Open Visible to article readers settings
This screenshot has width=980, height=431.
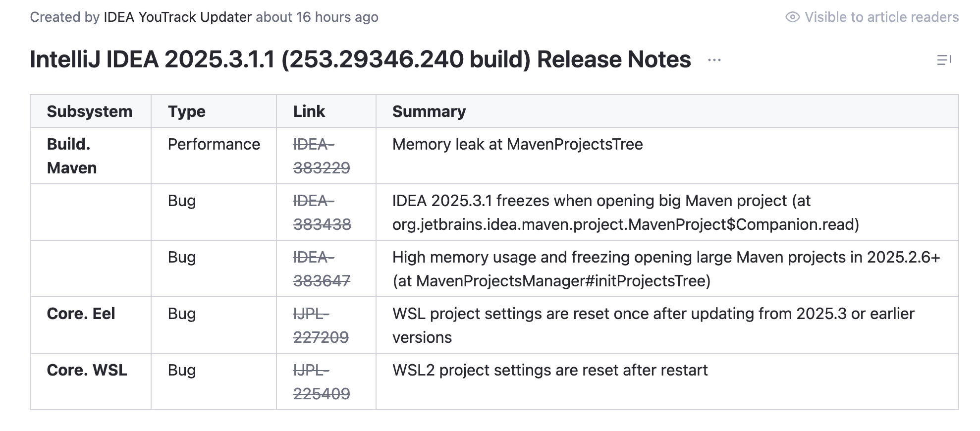(881, 17)
